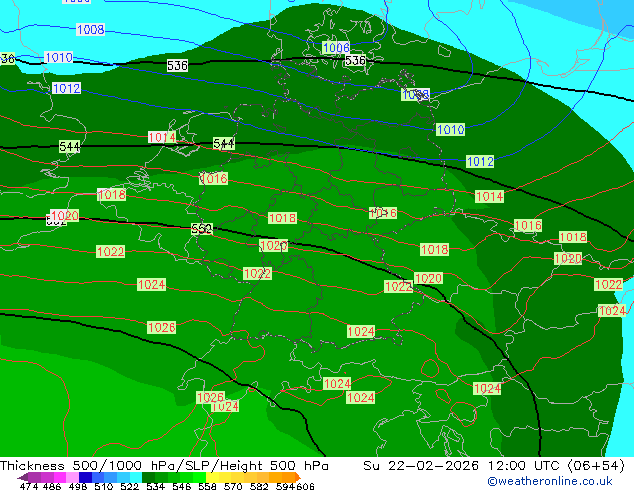Click the legend value 498
The width and height of the screenshot is (634, 490).
pyautogui.click(x=78, y=486)
